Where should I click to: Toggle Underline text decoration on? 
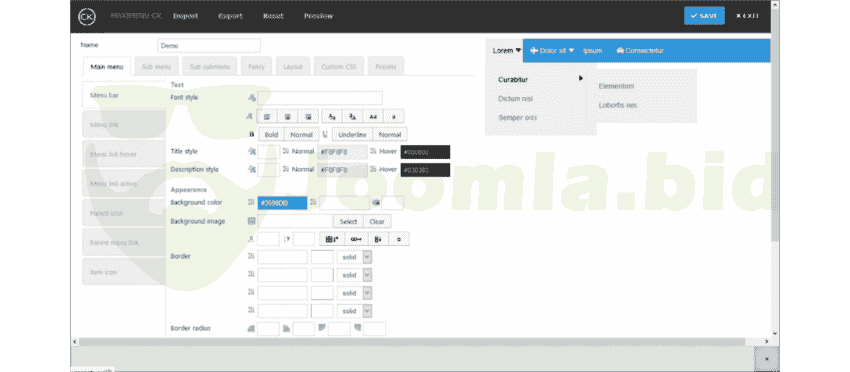[x=352, y=134]
